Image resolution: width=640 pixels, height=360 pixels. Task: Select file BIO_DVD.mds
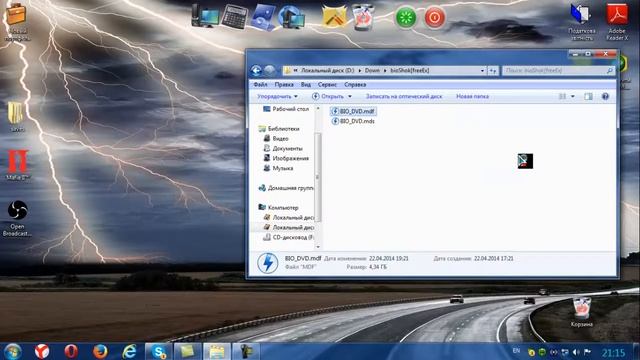(x=353, y=121)
